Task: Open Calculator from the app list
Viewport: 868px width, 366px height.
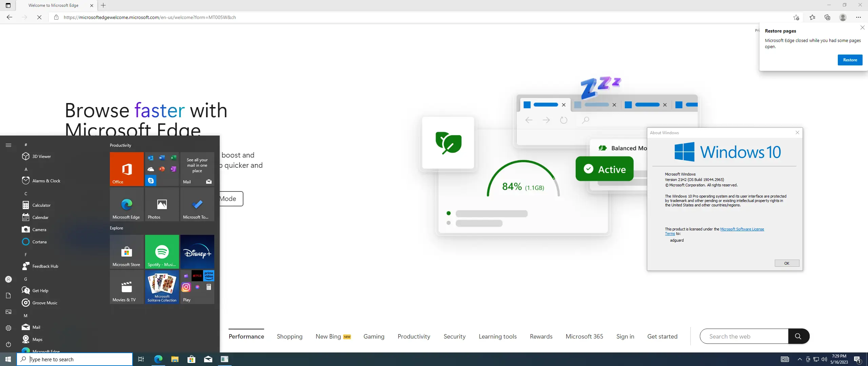Action: pyautogui.click(x=41, y=205)
